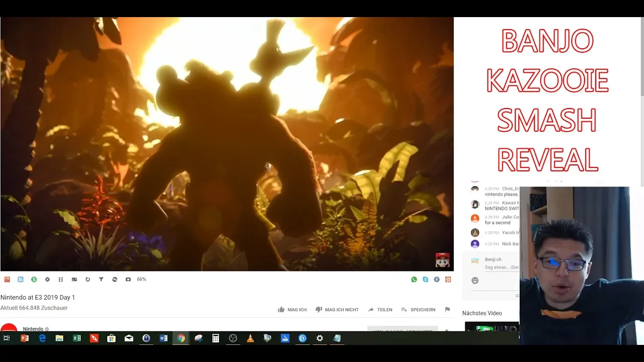644x362 pixels.
Task: Open Calculator from the taskbar
Action: [216, 338]
